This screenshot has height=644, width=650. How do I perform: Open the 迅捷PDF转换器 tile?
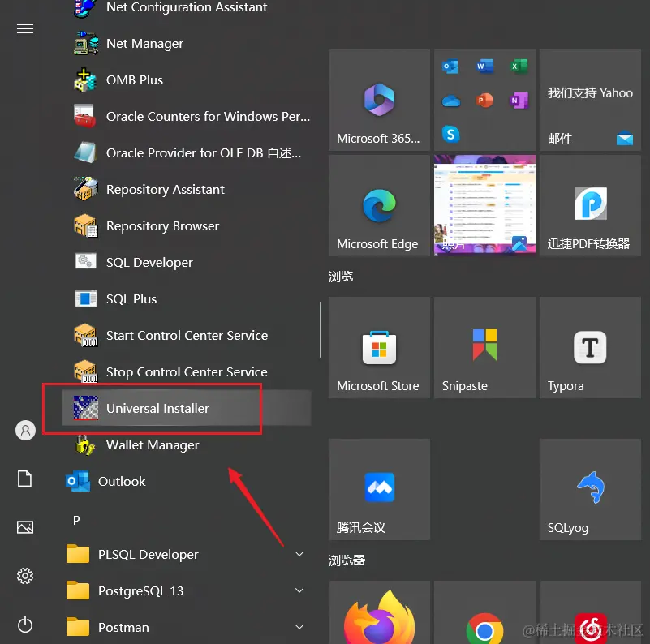(x=590, y=205)
